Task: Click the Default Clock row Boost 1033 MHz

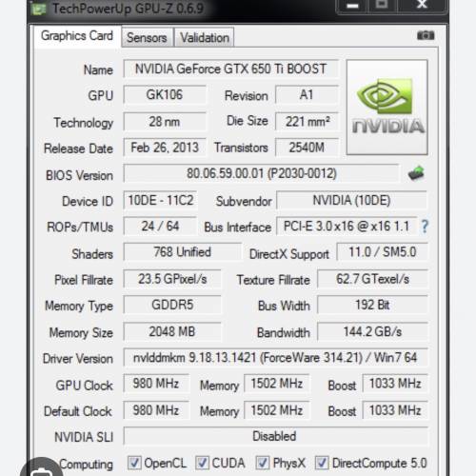Action: [x=395, y=410]
